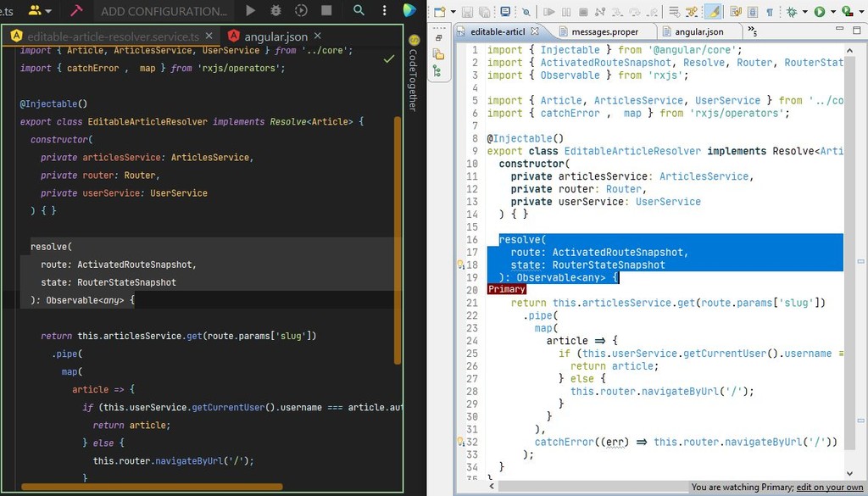This screenshot has width=868, height=496.
Task: Toggle show whitespace characters pilcrow icon
Action: [770, 12]
